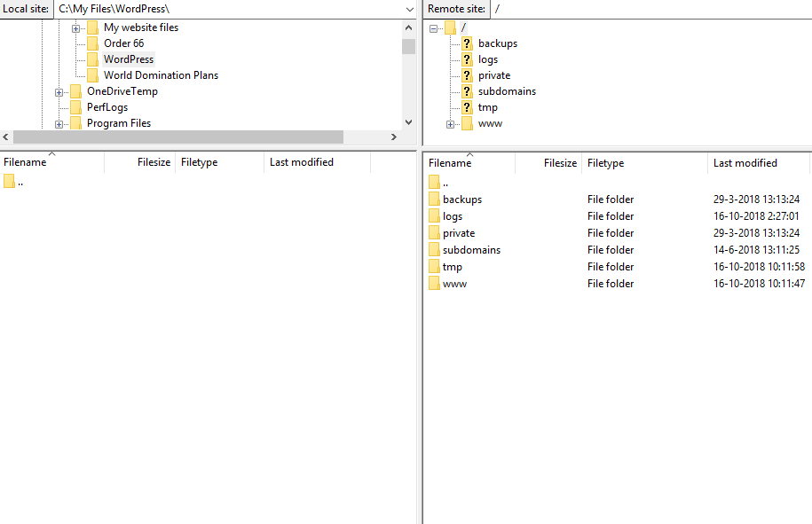Sort remote files by Filesize column
Screen dimensions: 812x524
548,163
